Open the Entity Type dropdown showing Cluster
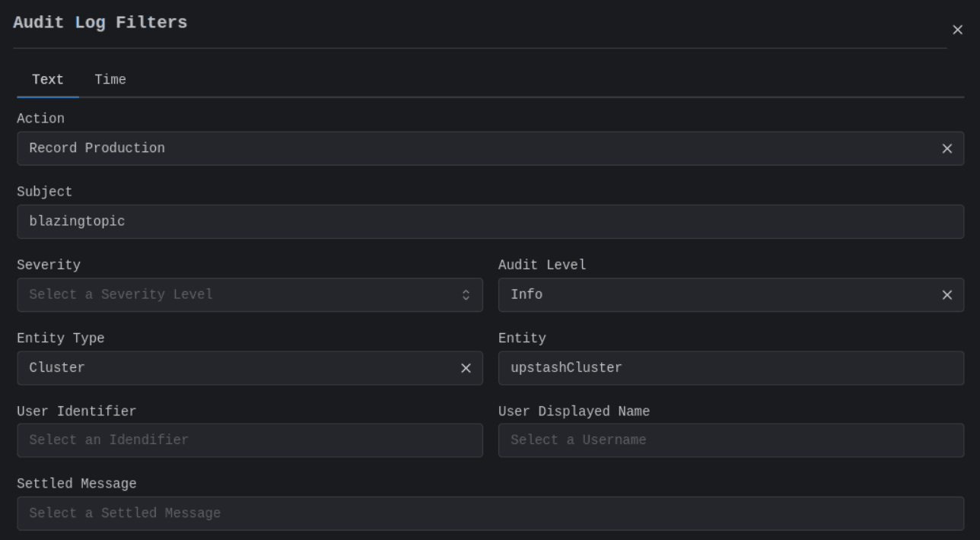This screenshot has width=980, height=540. [x=228, y=368]
